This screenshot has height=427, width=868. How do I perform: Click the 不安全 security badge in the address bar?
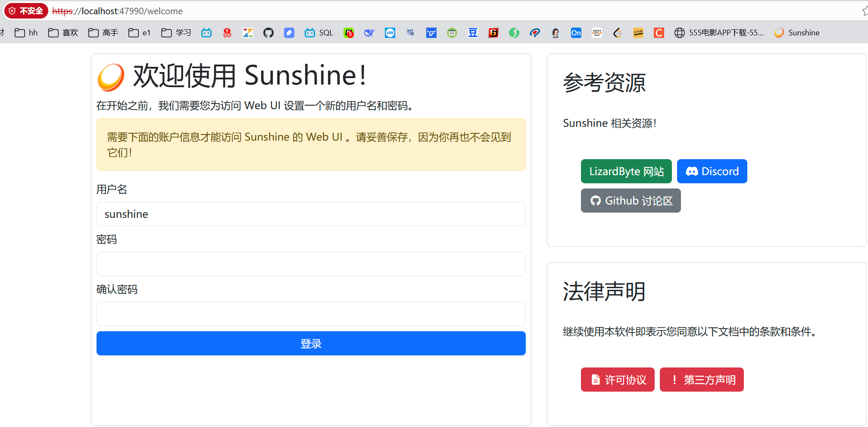[26, 11]
